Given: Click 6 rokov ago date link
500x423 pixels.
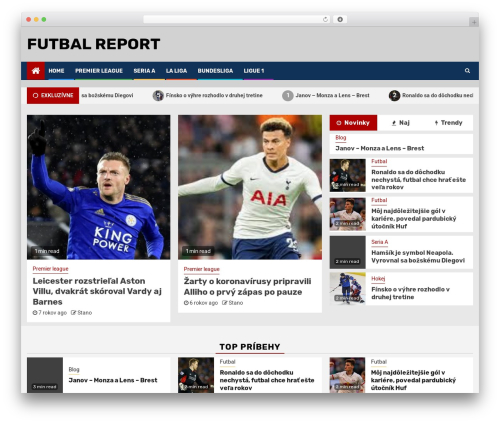Looking at the screenshot, I should tap(201, 303).
